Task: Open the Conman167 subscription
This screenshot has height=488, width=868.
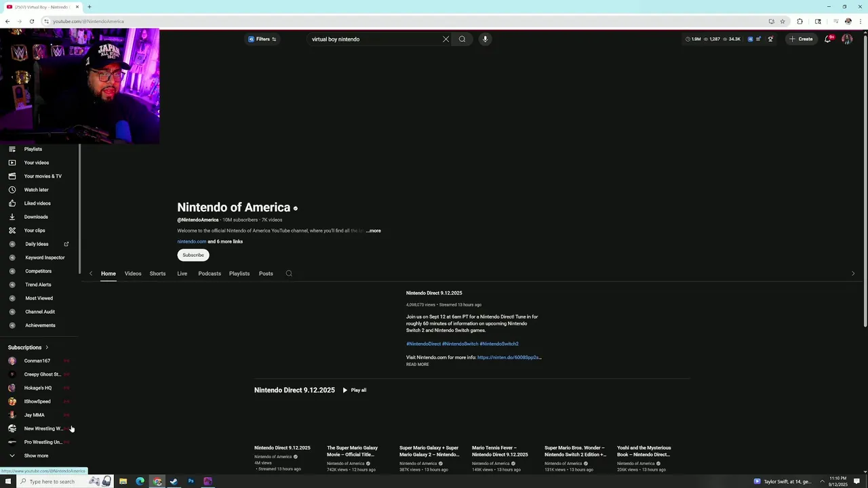Action: tap(37, 361)
